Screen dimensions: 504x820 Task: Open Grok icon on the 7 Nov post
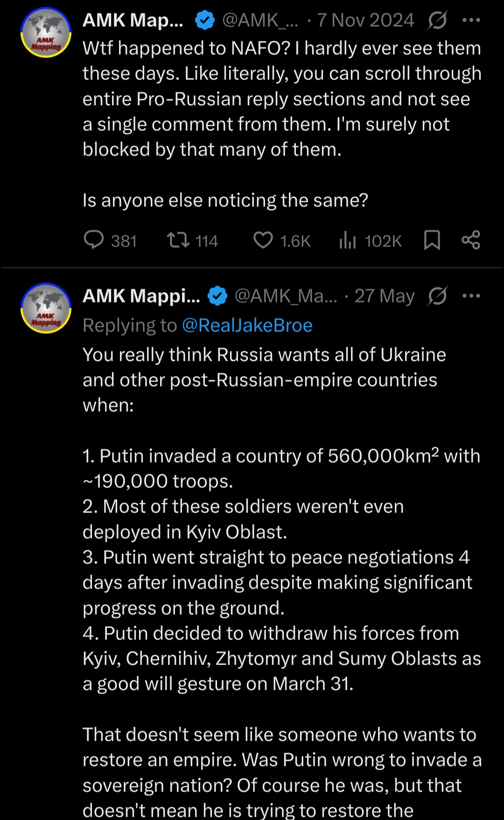(x=437, y=20)
